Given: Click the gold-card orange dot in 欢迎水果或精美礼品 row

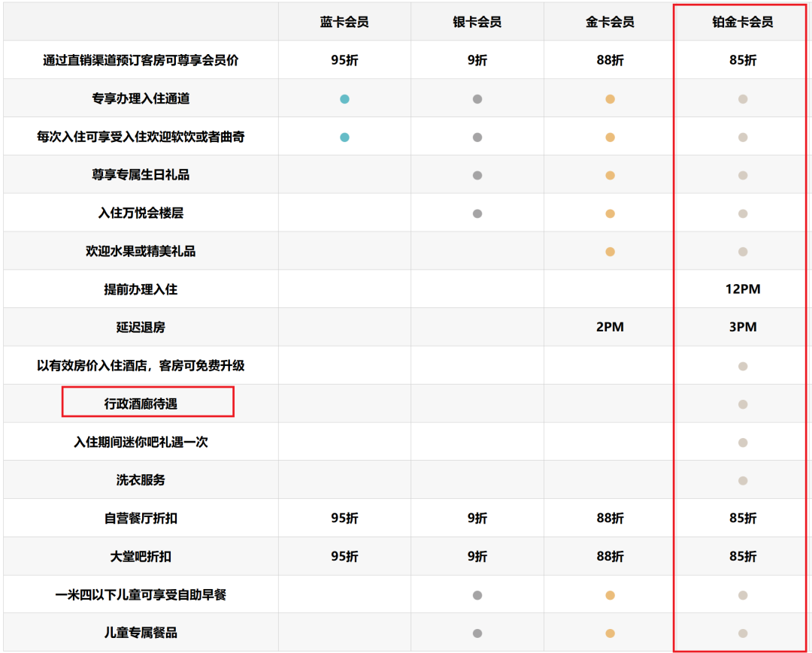Looking at the screenshot, I should 610,252.
